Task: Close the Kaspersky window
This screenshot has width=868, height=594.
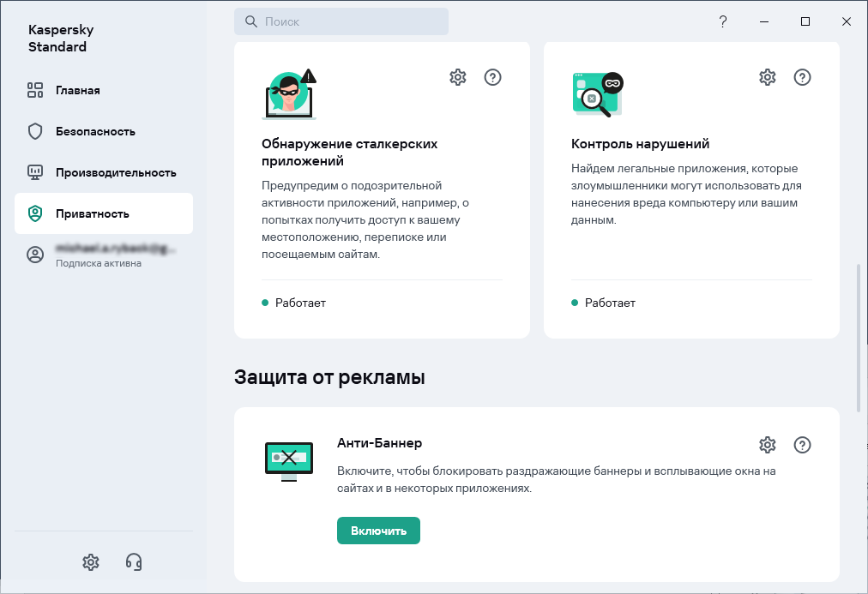Action: point(847,21)
